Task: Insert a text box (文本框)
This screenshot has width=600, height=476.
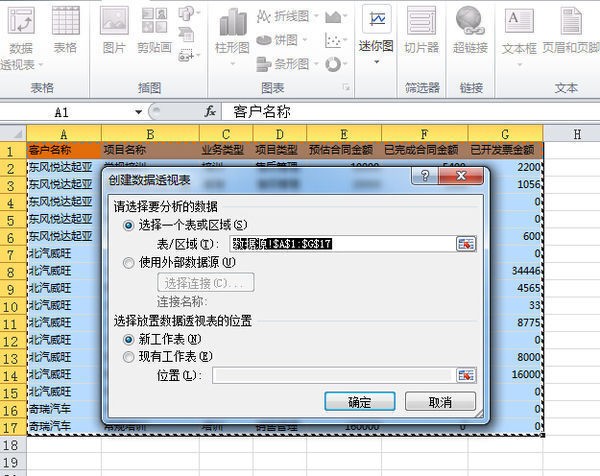Action: (519, 30)
